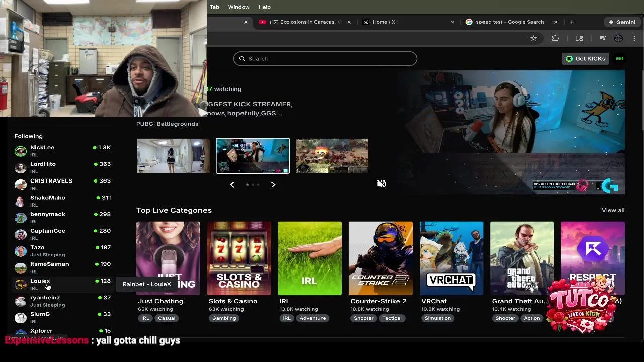Open Counter-Strike 2 category card
This screenshot has height=362, width=644.
coord(380,258)
